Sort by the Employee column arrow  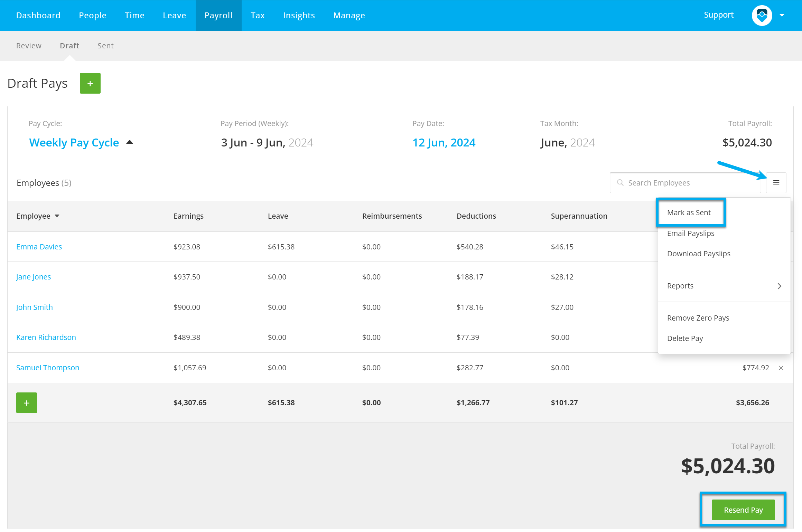57,216
